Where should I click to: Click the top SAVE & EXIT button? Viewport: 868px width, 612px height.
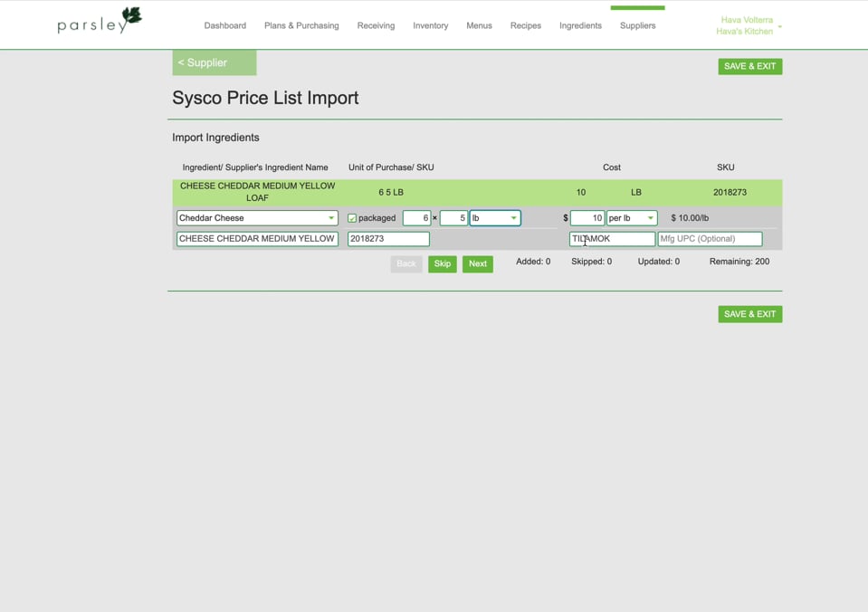[x=749, y=66]
